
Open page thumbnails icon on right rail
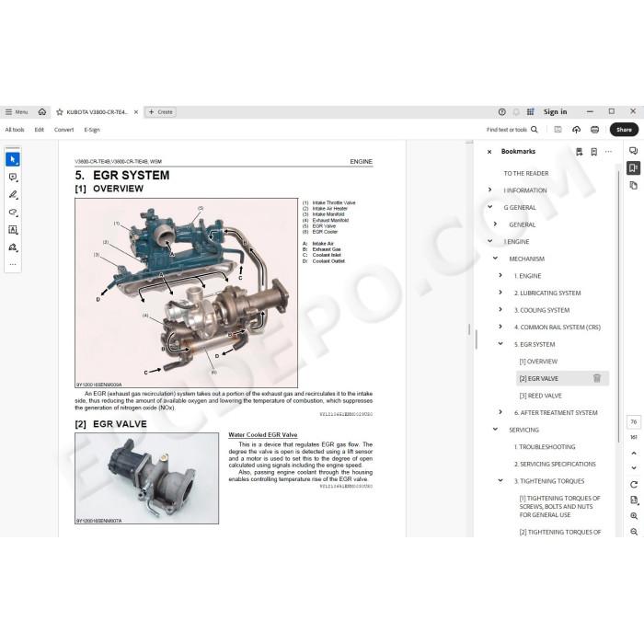[633, 186]
